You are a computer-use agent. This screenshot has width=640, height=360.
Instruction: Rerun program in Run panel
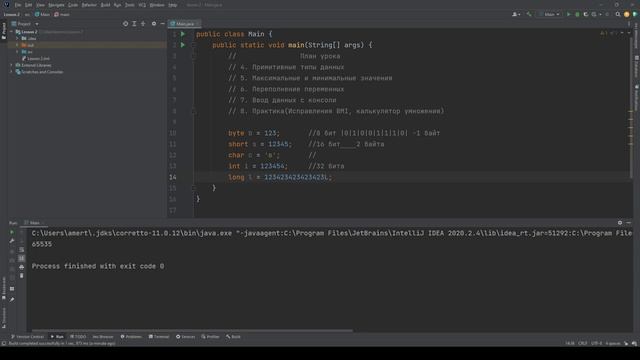coord(12,232)
